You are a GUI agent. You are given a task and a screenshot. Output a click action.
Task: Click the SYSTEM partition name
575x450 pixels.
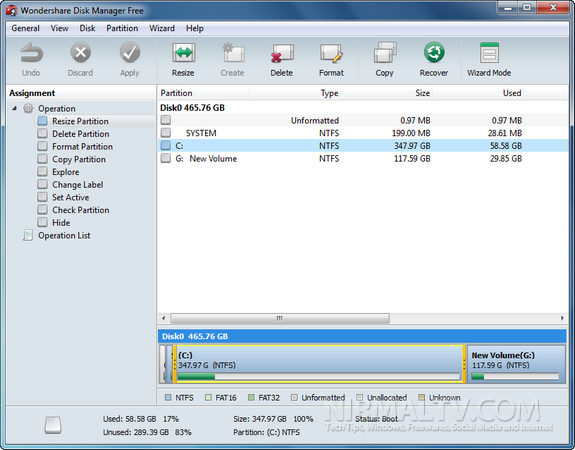pyautogui.click(x=201, y=133)
